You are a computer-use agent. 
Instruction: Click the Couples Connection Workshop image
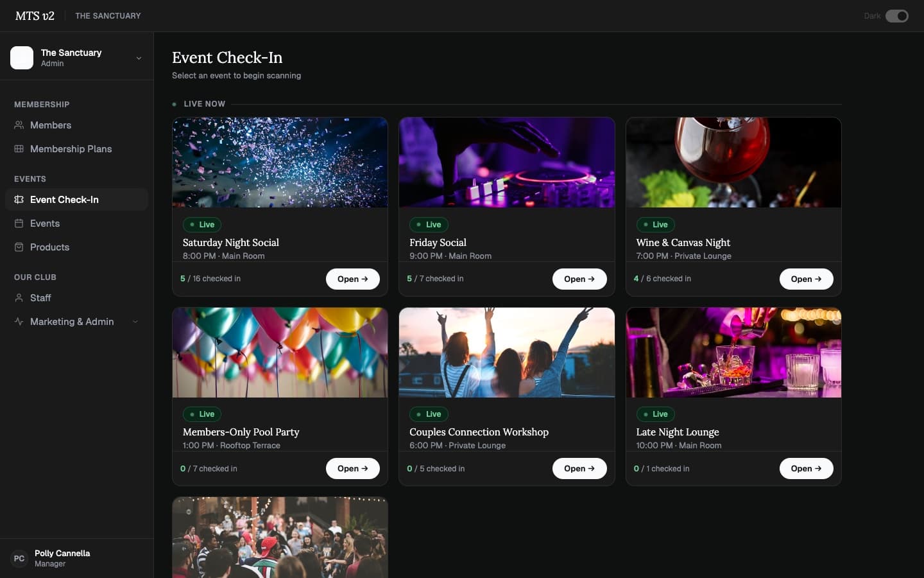pos(507,353)
